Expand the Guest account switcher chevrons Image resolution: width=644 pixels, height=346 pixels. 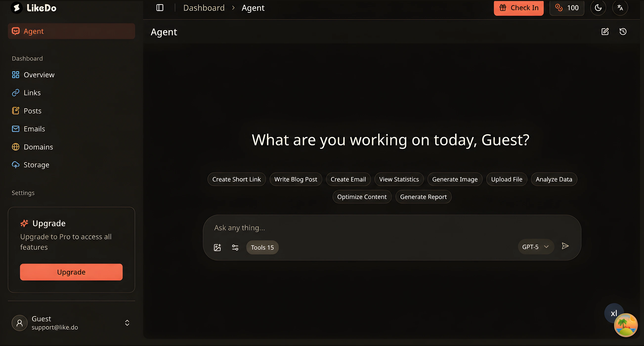127,323
